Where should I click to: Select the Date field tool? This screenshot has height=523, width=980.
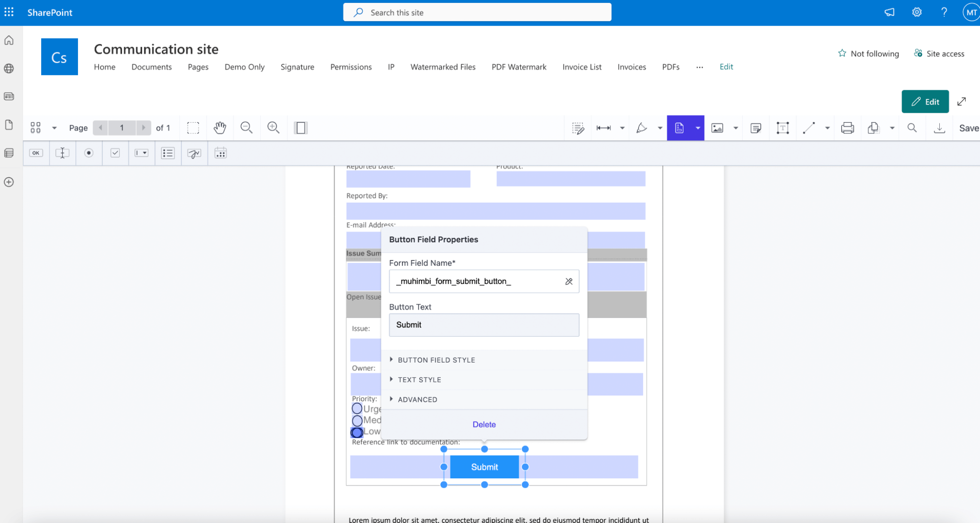pos(220,153)
